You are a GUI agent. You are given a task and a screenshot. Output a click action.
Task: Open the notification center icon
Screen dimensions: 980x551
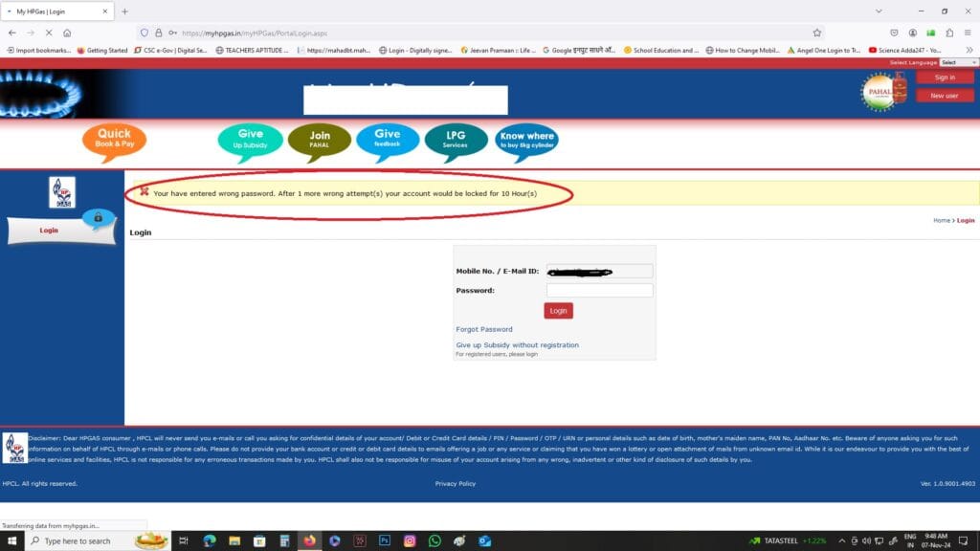click(x=963, y=541)
